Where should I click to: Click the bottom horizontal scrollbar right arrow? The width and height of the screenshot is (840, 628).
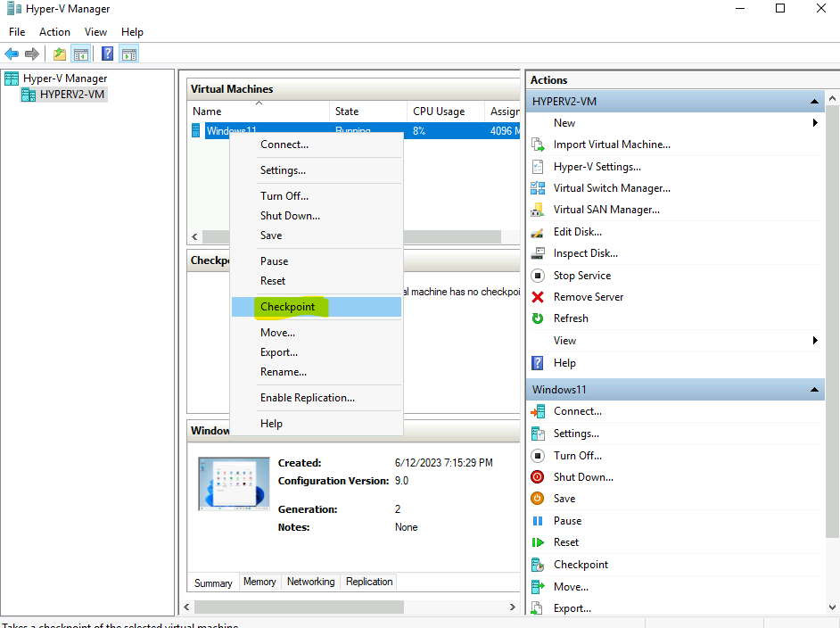(512, 607)
